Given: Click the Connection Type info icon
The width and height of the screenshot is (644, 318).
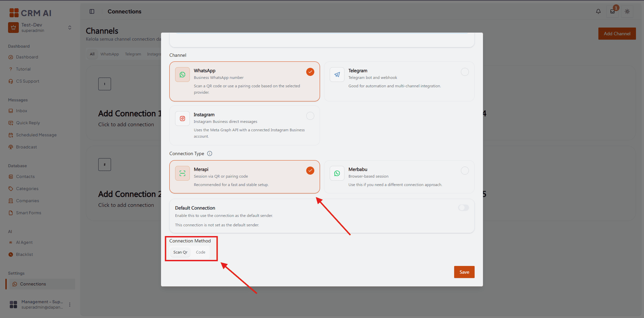Looking at the screenshot, I should [x=210, y=153].
